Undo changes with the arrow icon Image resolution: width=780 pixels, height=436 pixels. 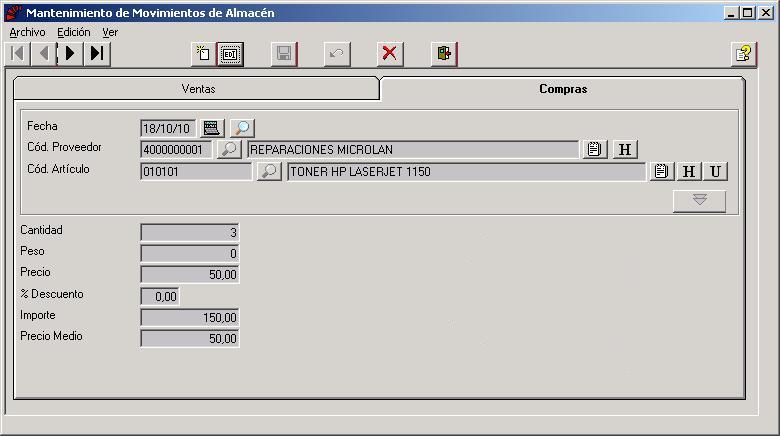[x=337, y=54]
